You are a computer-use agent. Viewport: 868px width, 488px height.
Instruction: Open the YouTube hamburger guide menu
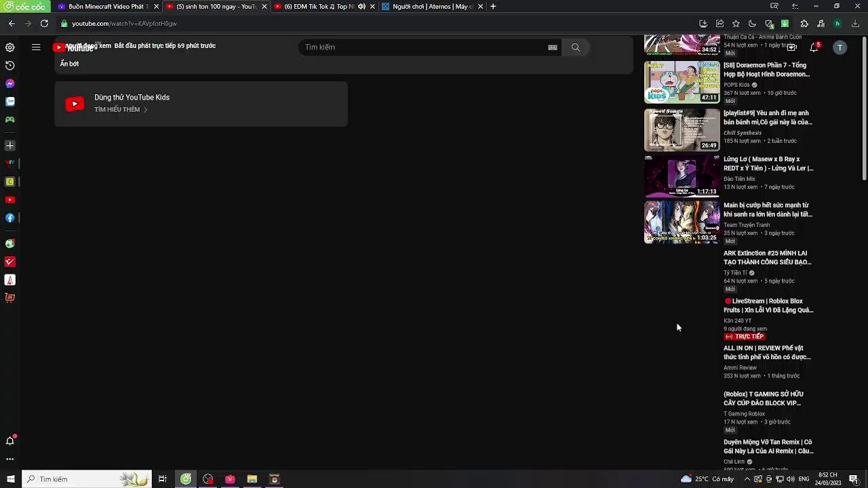(x=36, y=47)
